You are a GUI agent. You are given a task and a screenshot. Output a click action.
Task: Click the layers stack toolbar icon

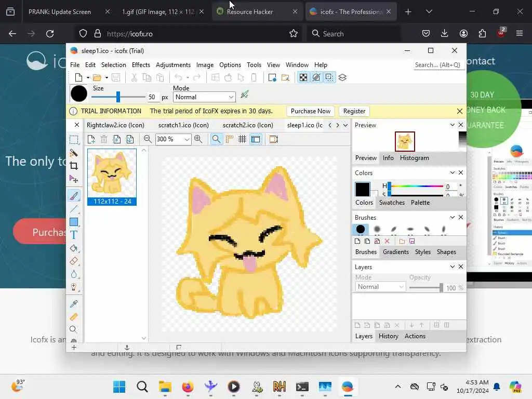(342, 77)
